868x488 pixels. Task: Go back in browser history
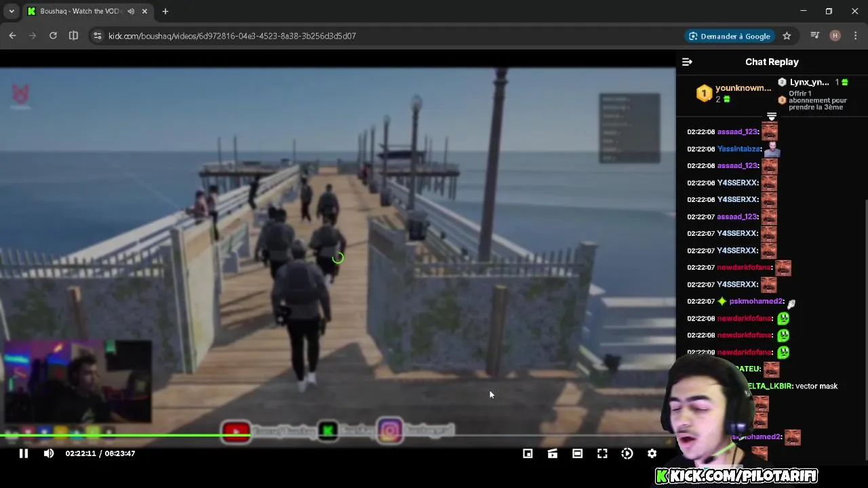12,36
